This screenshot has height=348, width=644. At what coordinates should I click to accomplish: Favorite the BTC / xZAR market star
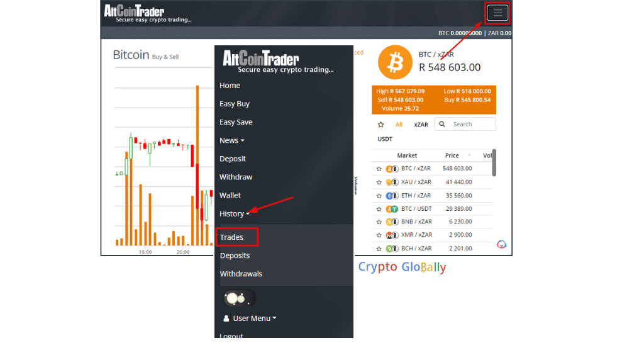(x=379, y=169)
